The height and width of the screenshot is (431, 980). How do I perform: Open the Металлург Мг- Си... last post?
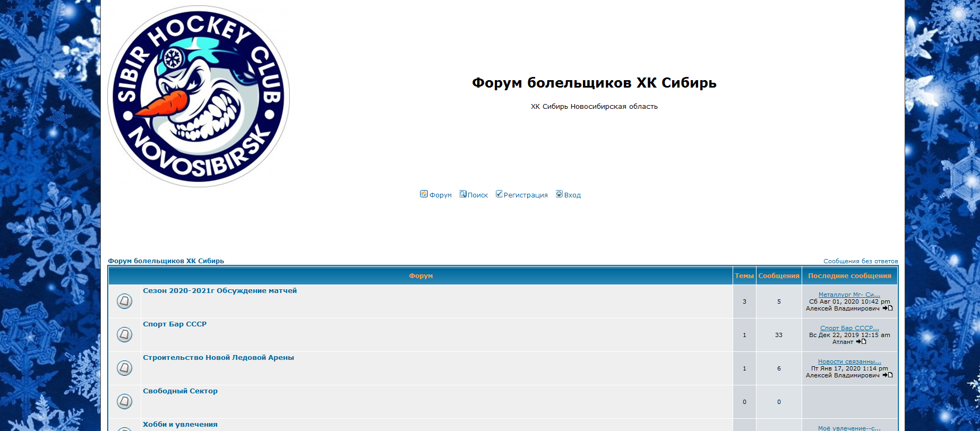pyautogui.click(x=849, y=295)
